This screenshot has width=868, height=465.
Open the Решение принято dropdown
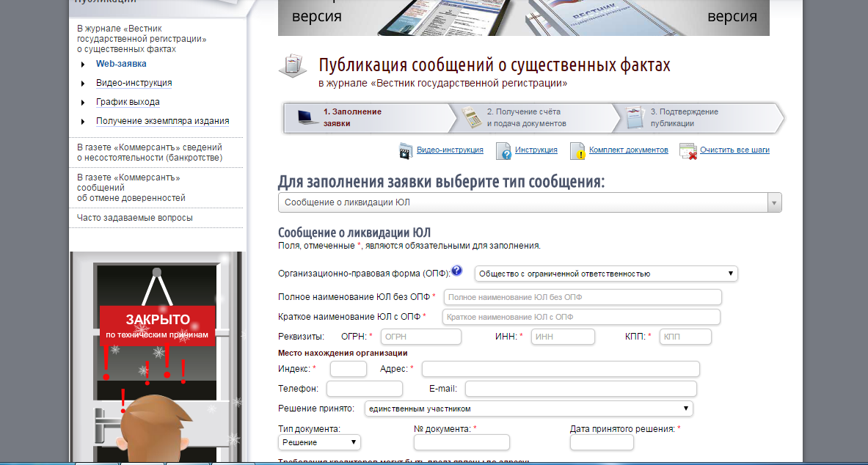point(529,409)
